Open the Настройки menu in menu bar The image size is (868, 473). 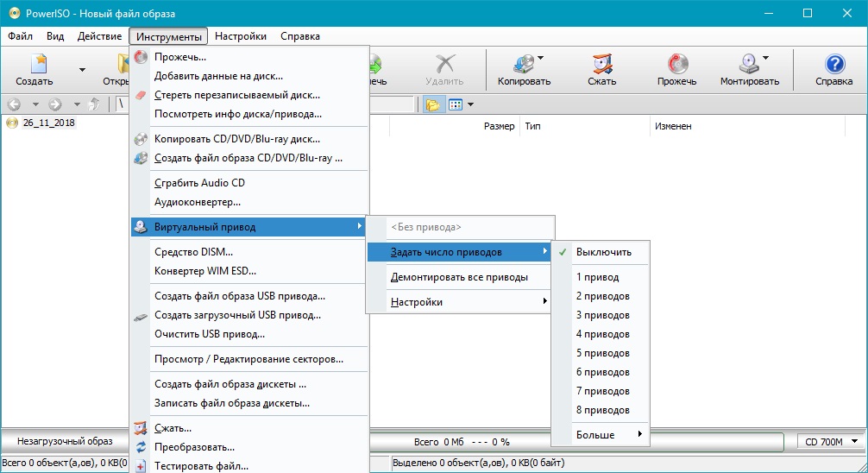coord(241,36)
